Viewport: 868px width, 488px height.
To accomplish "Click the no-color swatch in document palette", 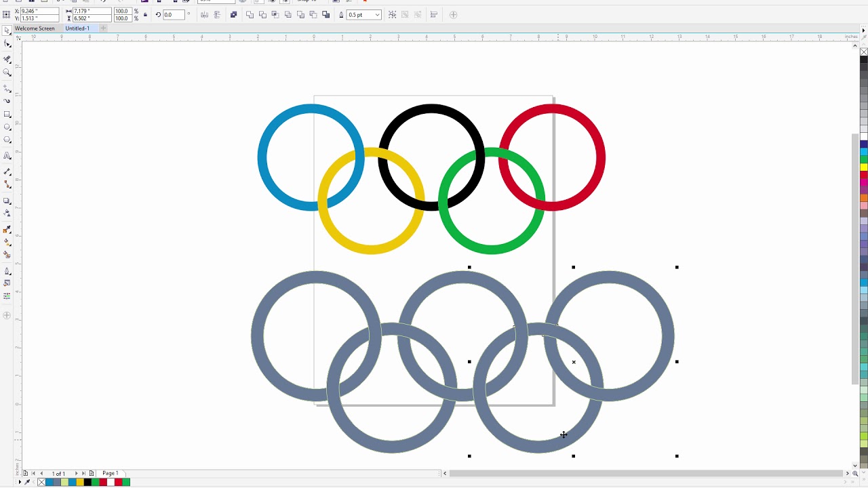I will tap(41, 482).
